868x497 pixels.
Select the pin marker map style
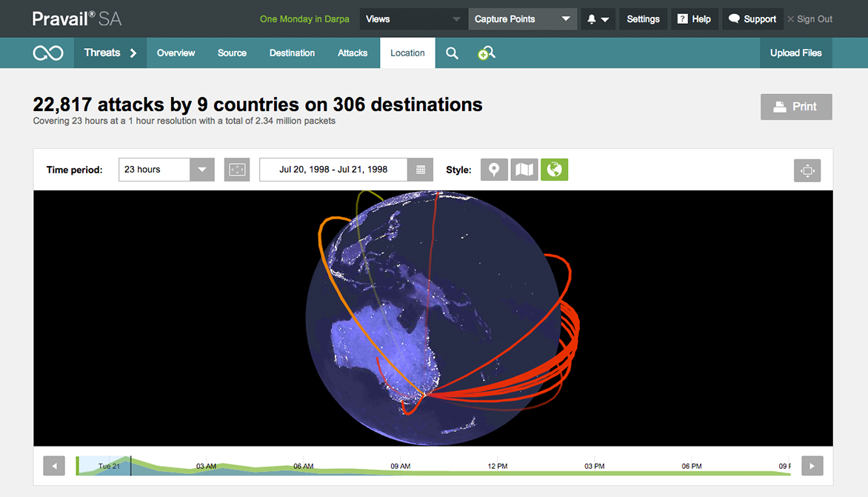494,170
